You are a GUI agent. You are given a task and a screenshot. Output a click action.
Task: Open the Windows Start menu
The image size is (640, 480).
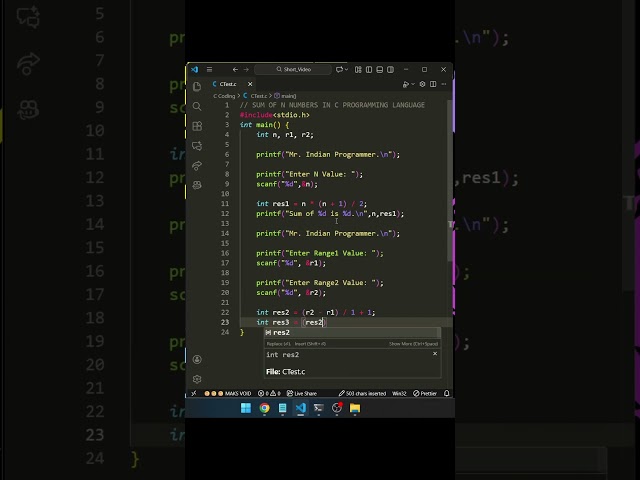[246, 408]
